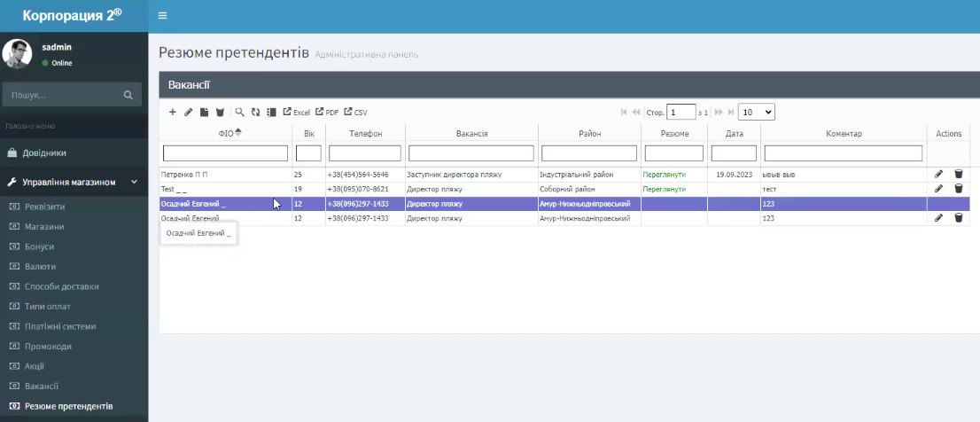The width and height of the screenshot is (980, 422).
Task: Click the Вакансія filter field
Action: pos(471,153)
